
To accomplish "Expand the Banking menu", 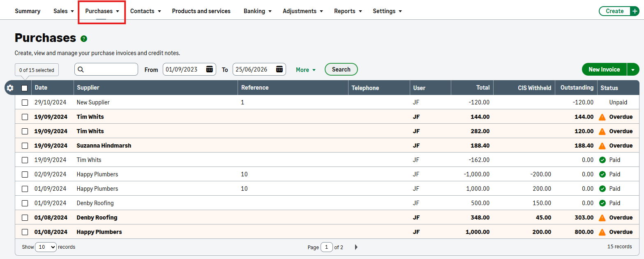I will 258,11.
